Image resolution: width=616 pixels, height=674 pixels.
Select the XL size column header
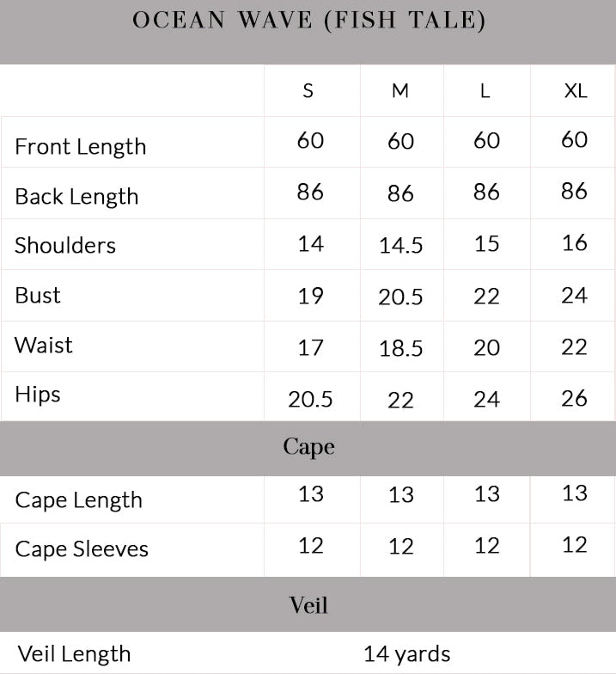(x=575, y=90)
